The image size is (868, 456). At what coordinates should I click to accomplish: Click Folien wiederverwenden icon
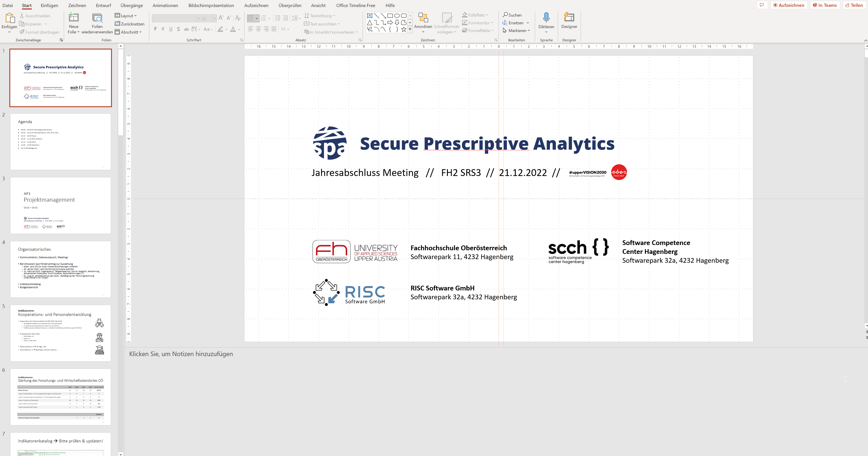tap(97, 17)
